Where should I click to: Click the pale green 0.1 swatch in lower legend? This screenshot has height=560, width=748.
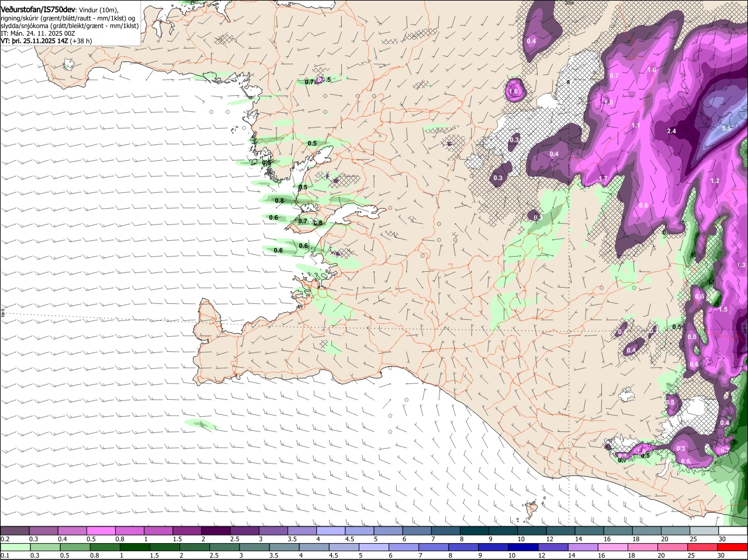tap(15, 548)
